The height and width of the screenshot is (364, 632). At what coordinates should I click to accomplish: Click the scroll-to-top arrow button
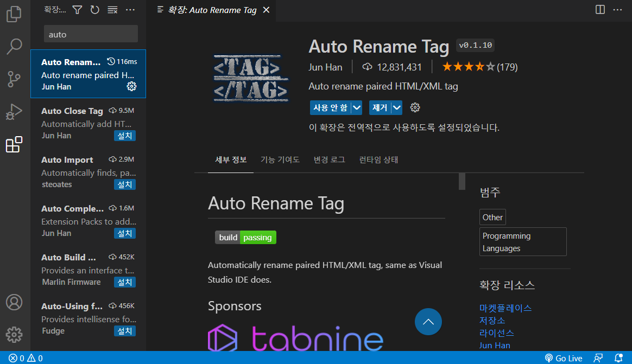[428, 322]
